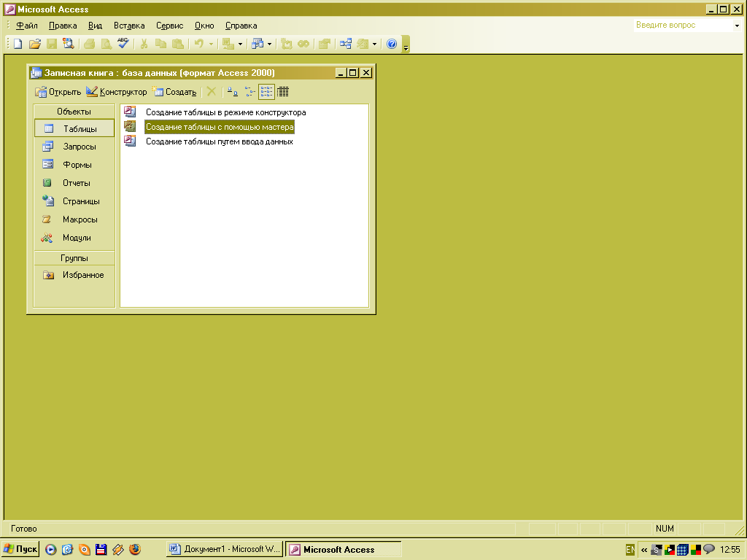
Task: Select Макросы in the objects pane
Action: pos(74,219)
